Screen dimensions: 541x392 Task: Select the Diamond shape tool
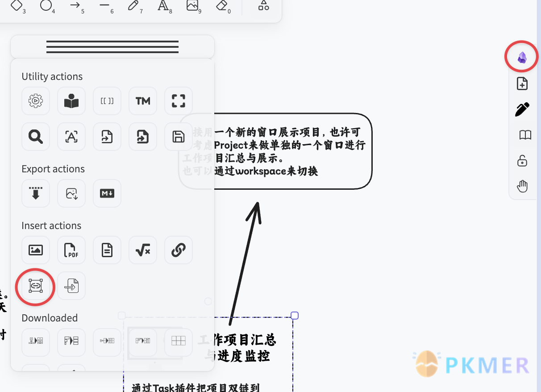(x=17, y=5)
